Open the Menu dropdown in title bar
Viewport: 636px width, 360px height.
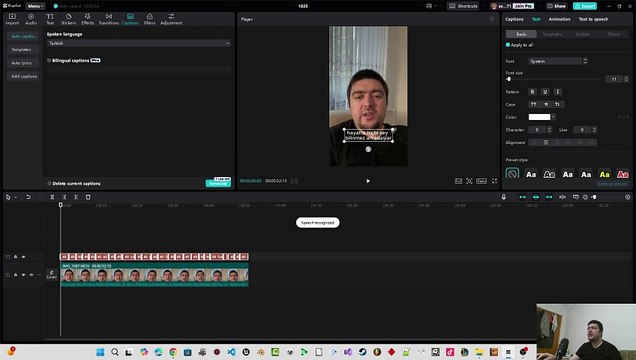coord(35,6)
